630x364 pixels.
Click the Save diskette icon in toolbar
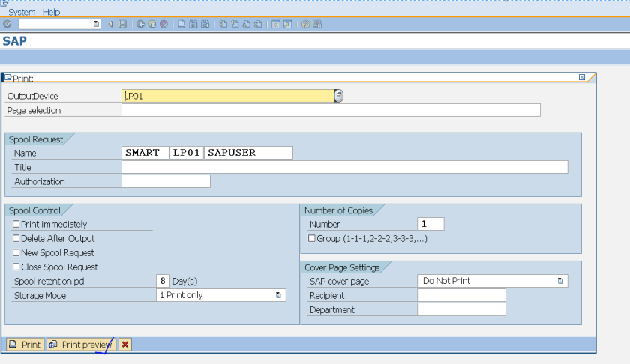click(122, 25)
